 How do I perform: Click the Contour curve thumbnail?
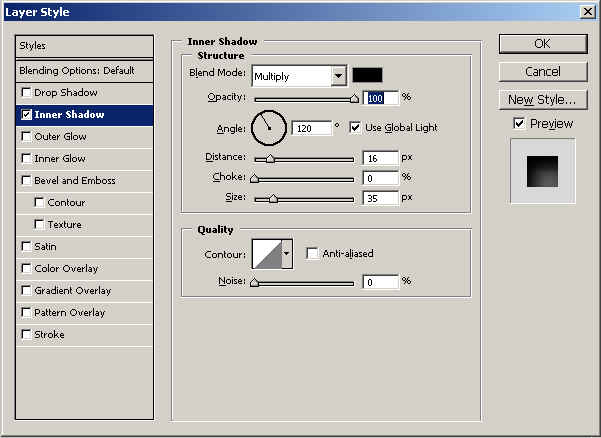[x=267, y=254]
